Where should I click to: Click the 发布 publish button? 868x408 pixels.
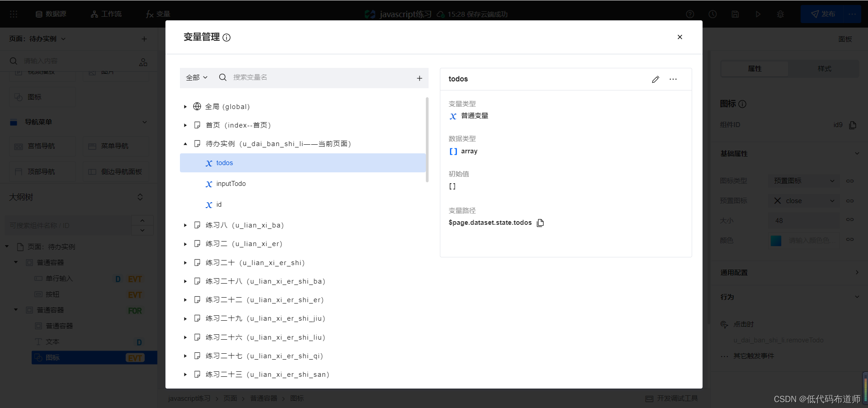823,14
